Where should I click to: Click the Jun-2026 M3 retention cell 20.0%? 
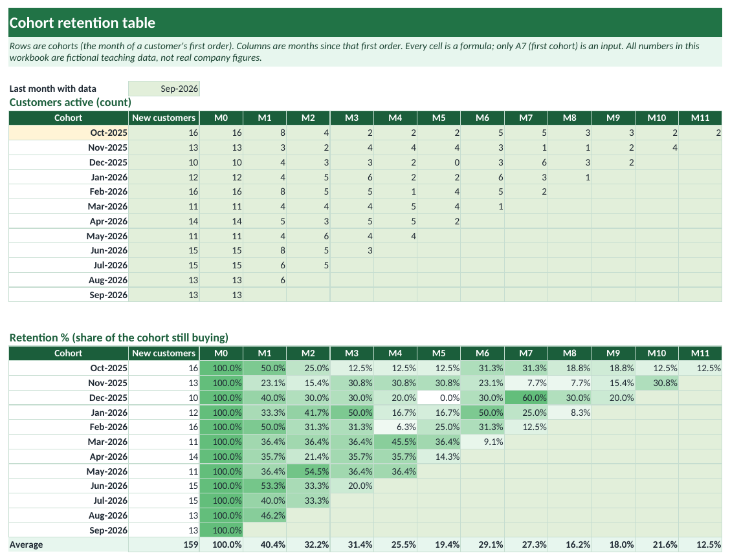pos(352,486)
